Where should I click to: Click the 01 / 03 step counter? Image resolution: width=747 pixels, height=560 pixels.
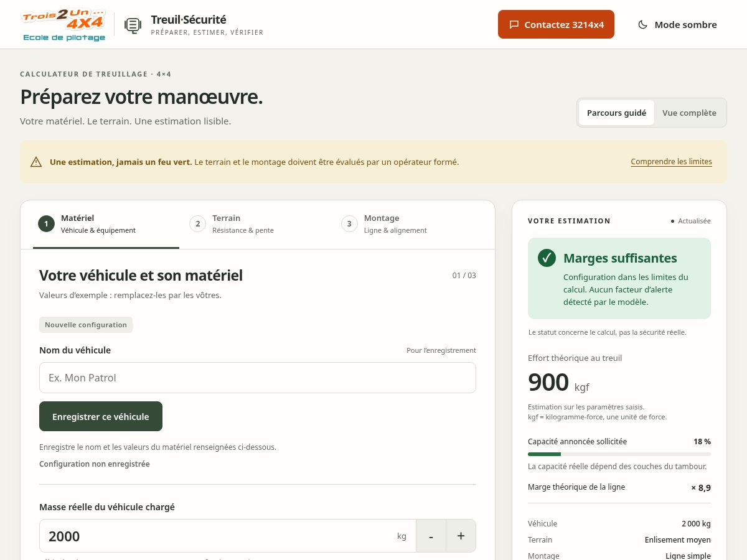pyautogui.click(x=464, y=275)
